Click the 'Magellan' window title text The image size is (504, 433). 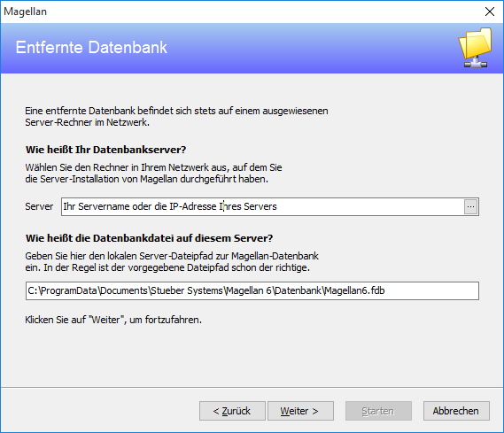coord(25,12)
